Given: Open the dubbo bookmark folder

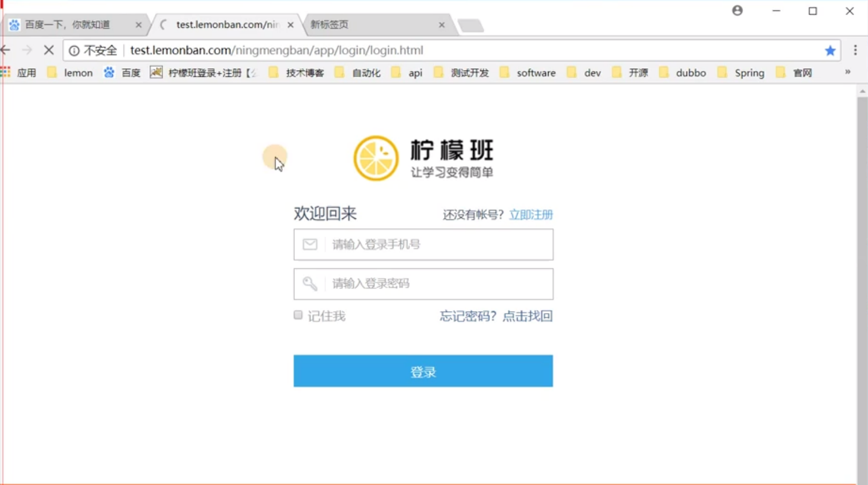Looking at the screenshot, I should [683, 73].
